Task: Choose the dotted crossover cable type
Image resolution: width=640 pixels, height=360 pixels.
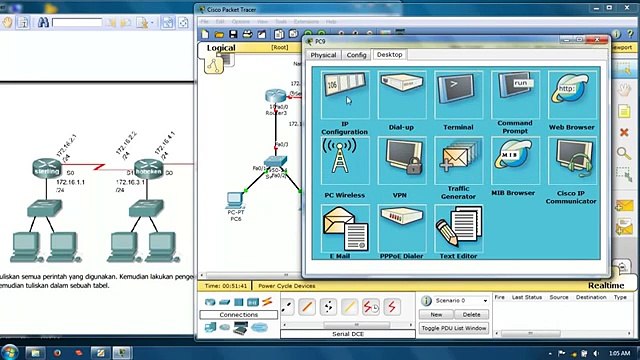Action: (328, 307)
